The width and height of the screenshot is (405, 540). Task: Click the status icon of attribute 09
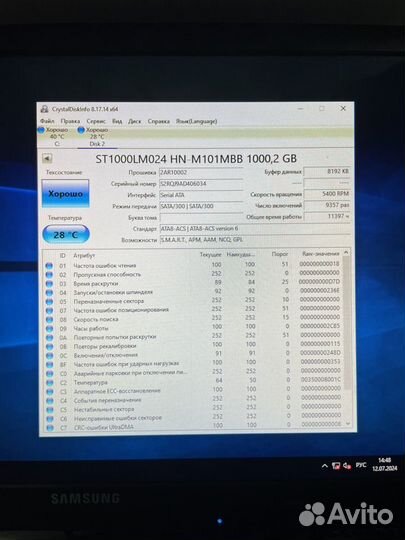coord(50,329)
